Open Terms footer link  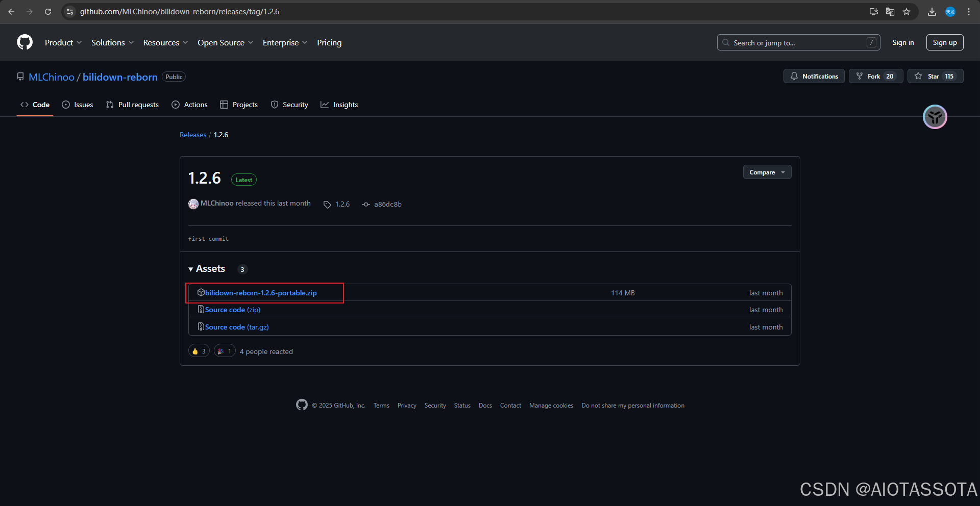(381, 406)
